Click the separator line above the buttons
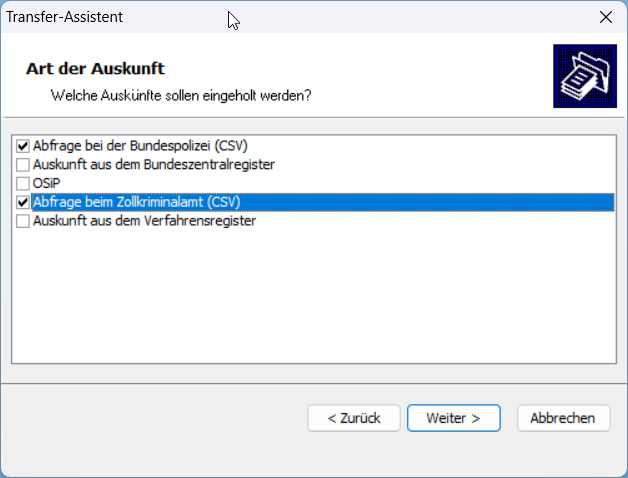628x478 pixels. coord(314,383)
